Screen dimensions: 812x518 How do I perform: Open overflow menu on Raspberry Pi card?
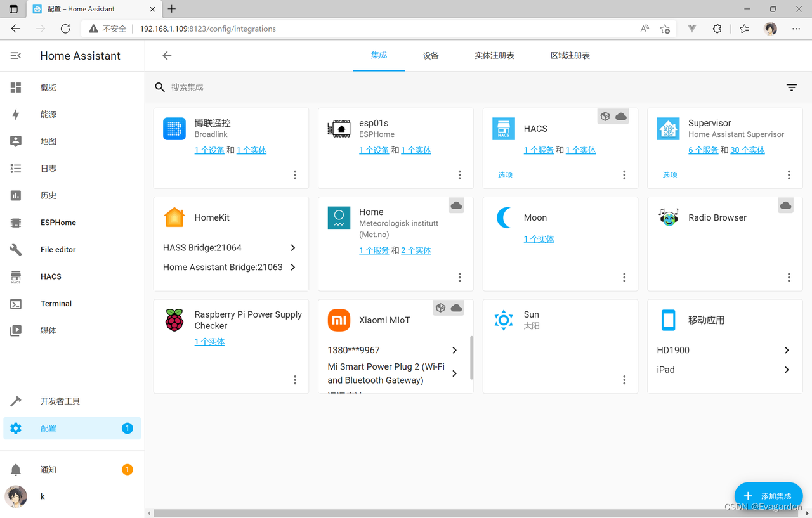[295, 380]
